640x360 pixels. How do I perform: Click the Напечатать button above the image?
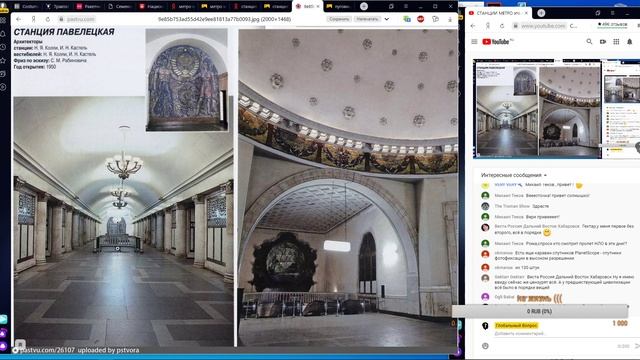click(x=367, y=19)
